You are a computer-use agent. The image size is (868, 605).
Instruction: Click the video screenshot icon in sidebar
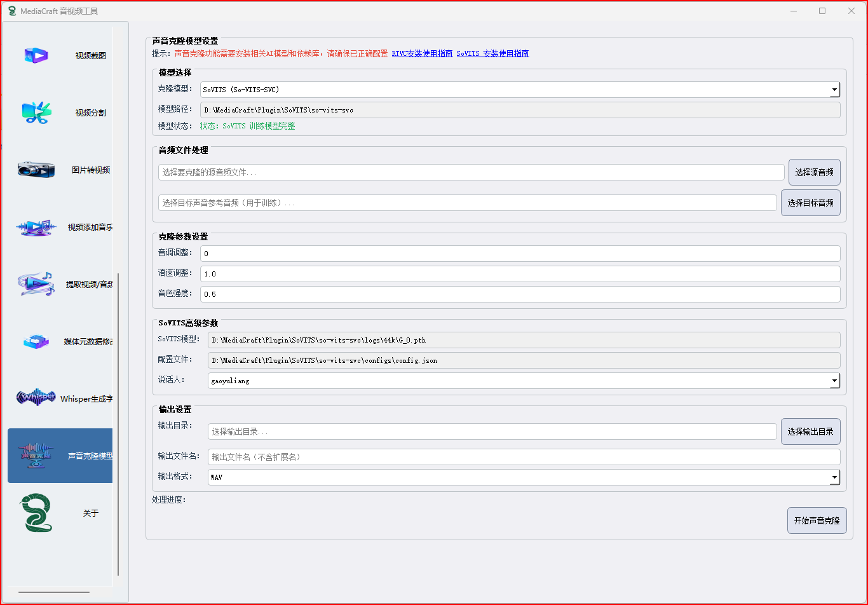36,56
